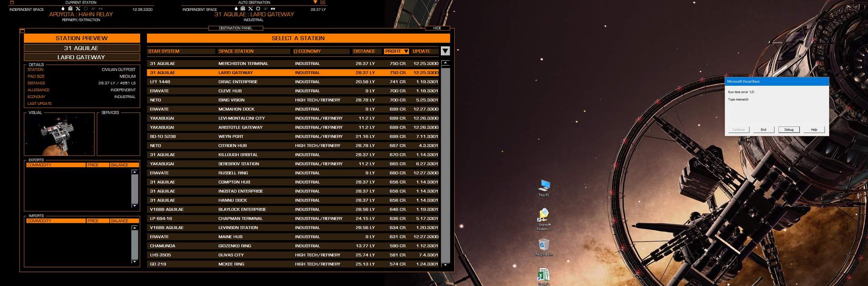Screen dimensions: 868x286
Task: Select the Killough Orbital row
Action: [x=293, y=155]
